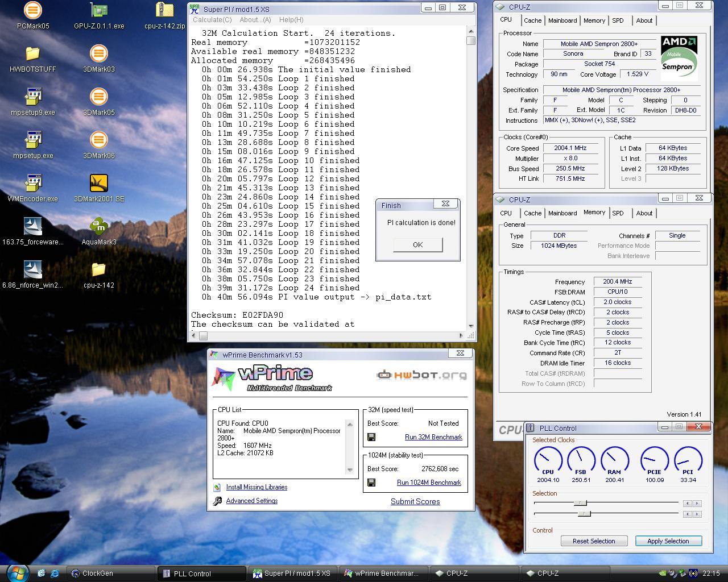Click OK in Finish dialog
The image size is (728, 582).
[x=418, y=244]
